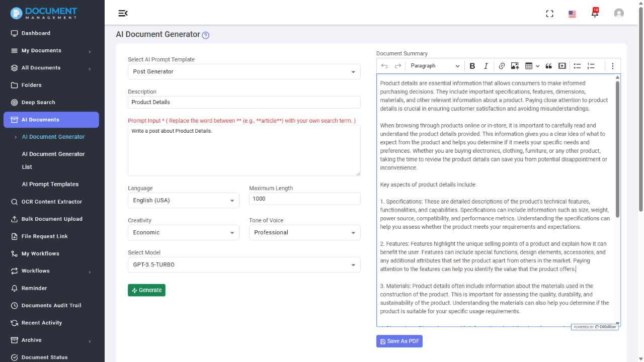Screen dimensions: 644x362
Task: Toggle fullscreen mode in the header
Action: (549, 13)
